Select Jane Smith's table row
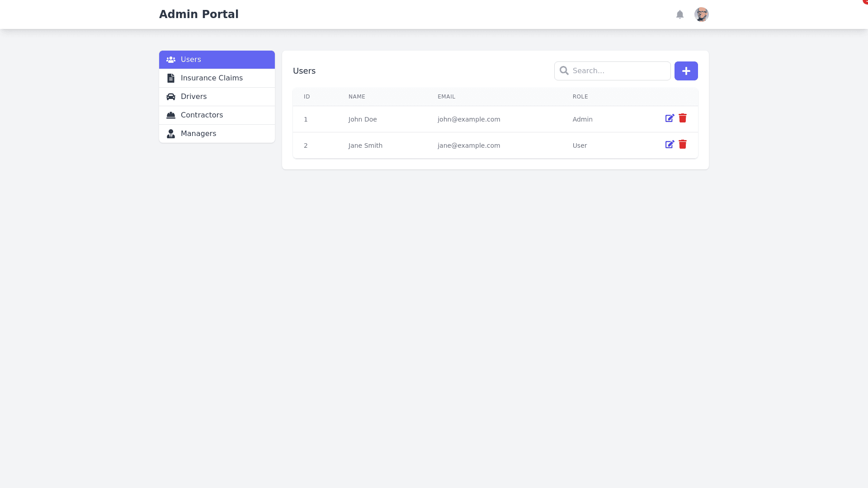 pos(452,145)
